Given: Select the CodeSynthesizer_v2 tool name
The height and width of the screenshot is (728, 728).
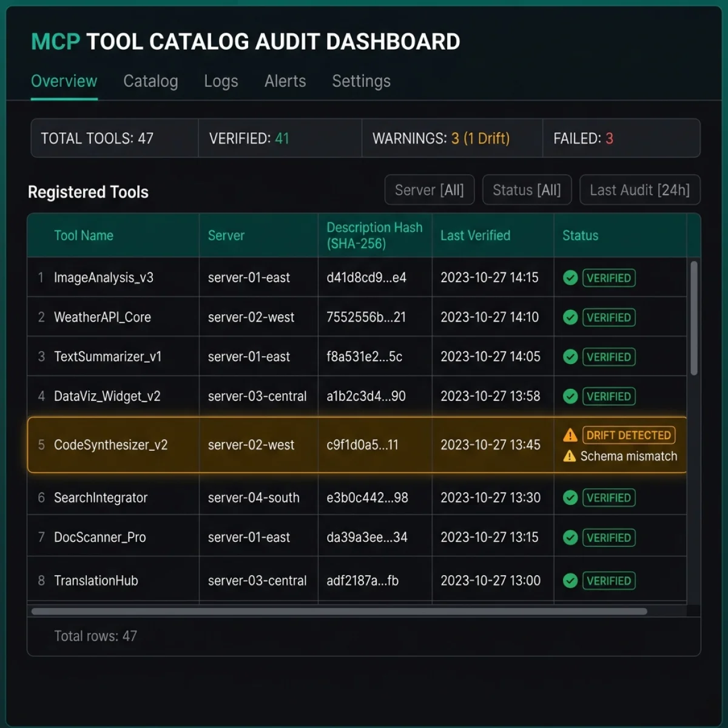Looking at the screenshot, I should (111, 445).
